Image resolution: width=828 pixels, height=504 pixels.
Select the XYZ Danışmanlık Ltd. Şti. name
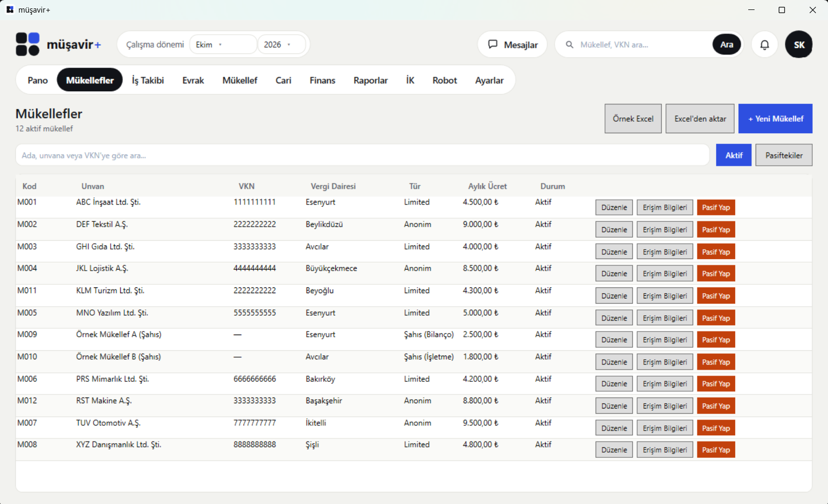click(119, 445)
